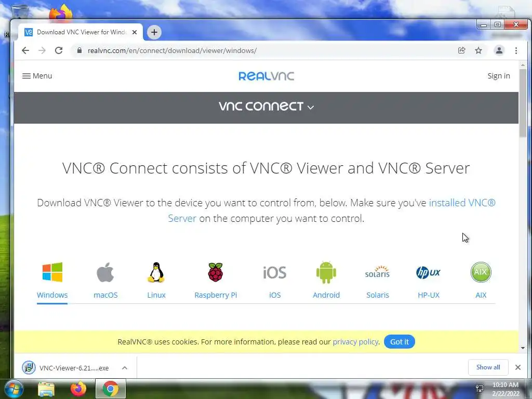Open a new browser tab
The width and height of the screenshot is (532, 399).
154,32
